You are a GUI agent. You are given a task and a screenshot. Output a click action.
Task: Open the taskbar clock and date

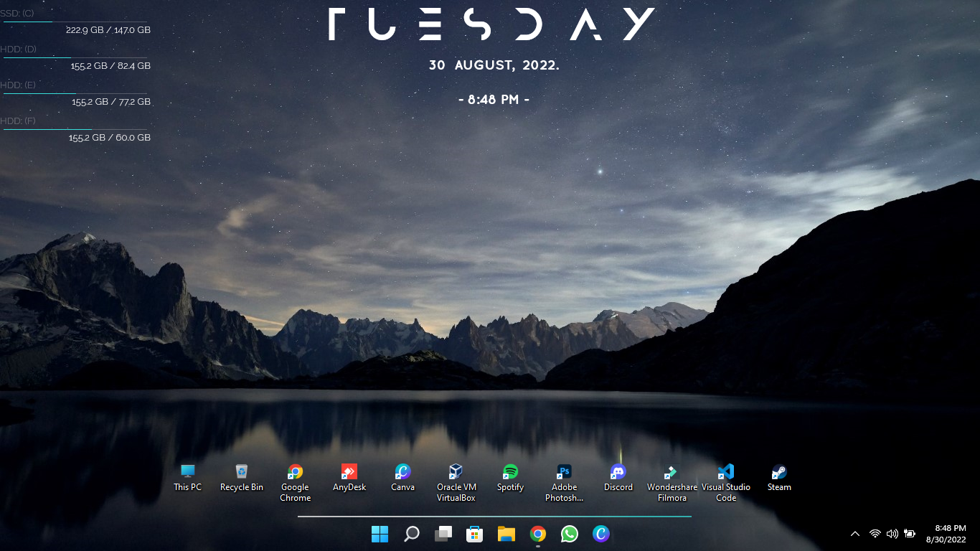pyautogui.click(x=950, y=534)
